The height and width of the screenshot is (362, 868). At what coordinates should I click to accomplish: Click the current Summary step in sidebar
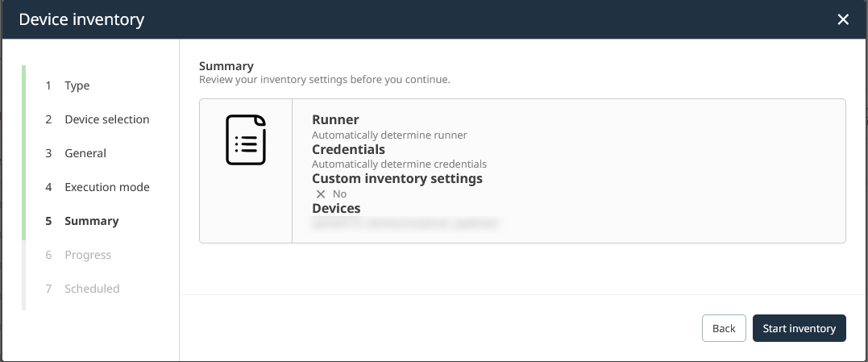(x=91, y=221)
